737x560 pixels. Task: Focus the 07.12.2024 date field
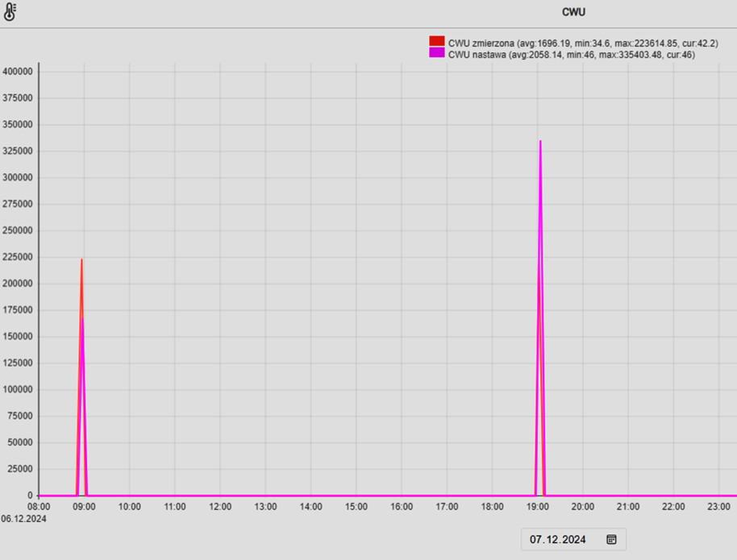(x=558, y=539)
